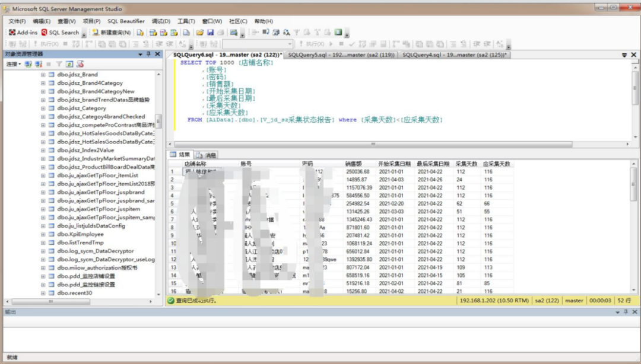Pin the Object Explorer panel with auto-hide
Viewport: 641px width, 364px height.
pos(148,54)
